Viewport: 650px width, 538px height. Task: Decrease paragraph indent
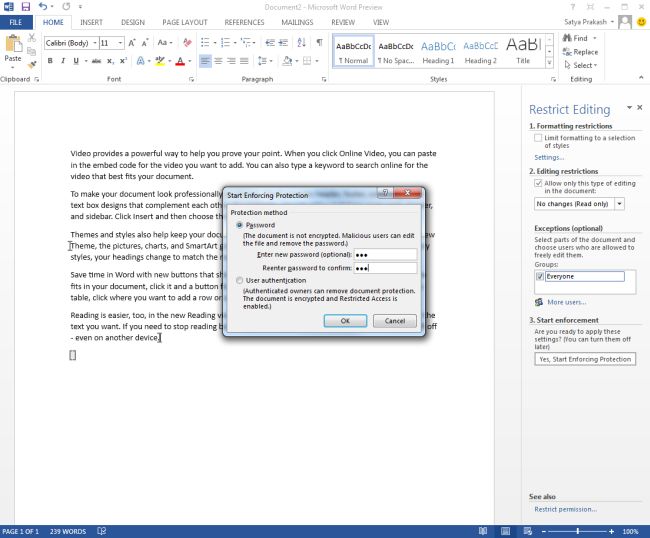coord(270,42)
